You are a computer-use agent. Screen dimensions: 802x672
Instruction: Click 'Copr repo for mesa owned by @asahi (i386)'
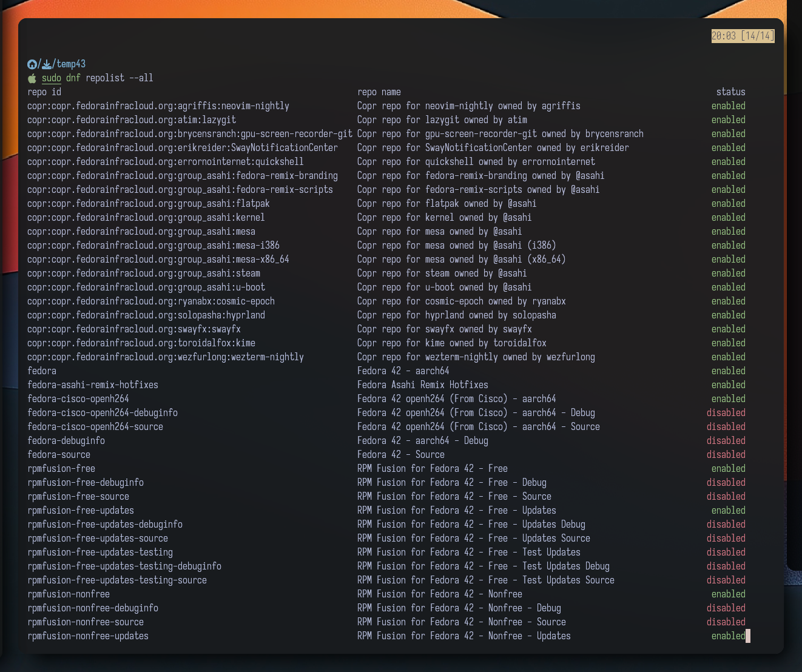(457, 245)
